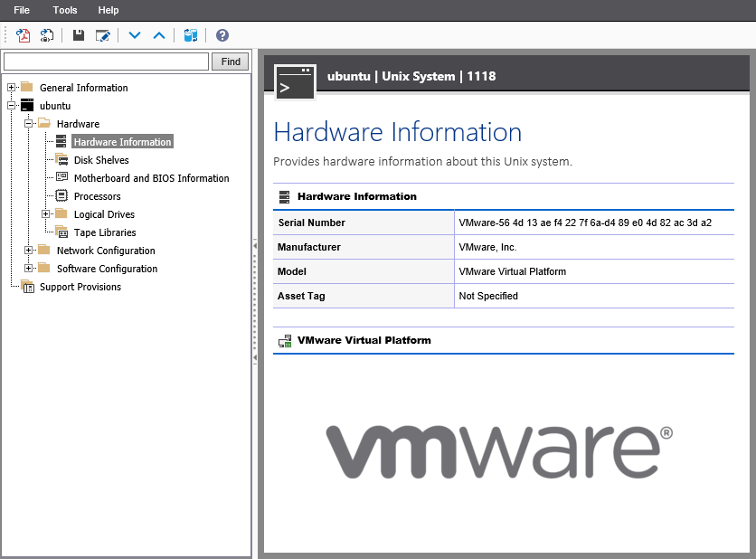Click the Support Provisions icon
The height and width of the screenshot is (559, 756).
[x=27, y=287]
